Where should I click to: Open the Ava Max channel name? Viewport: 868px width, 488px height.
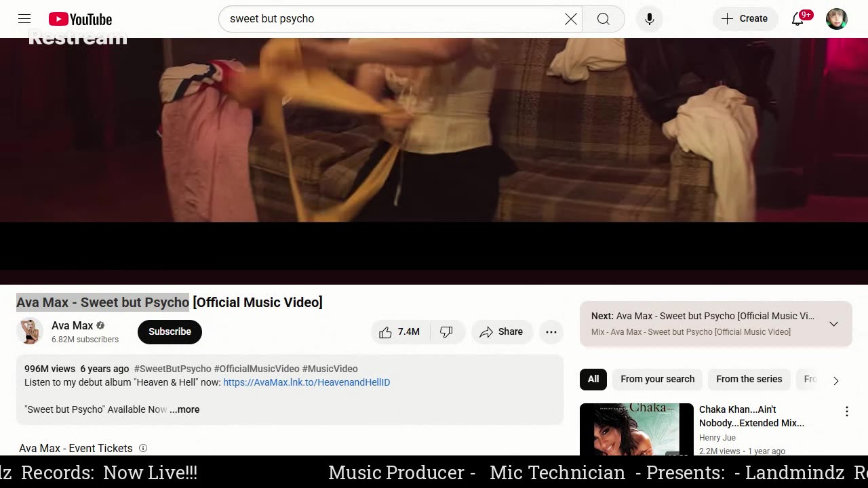point(72,325)
